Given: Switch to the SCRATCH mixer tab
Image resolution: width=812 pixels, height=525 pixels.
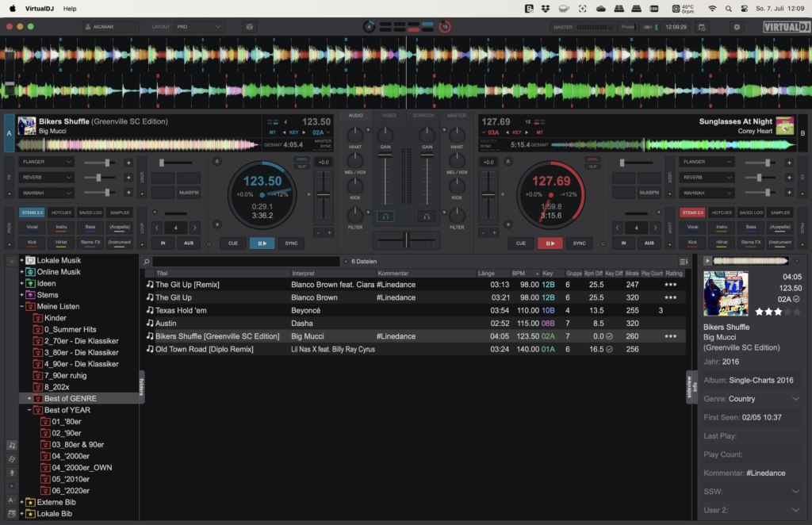Looking at the screenshot, I should pyautogui.click(x=423, y=116).
